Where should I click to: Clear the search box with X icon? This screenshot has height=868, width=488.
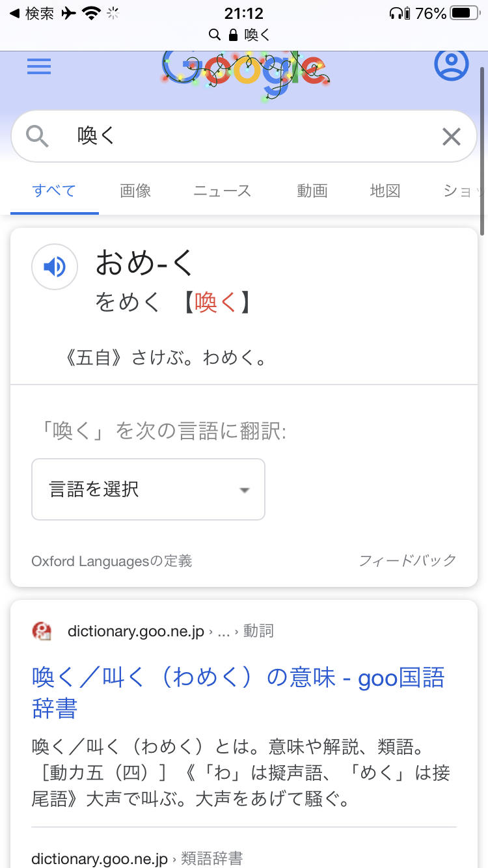click(x=451, y=137)
